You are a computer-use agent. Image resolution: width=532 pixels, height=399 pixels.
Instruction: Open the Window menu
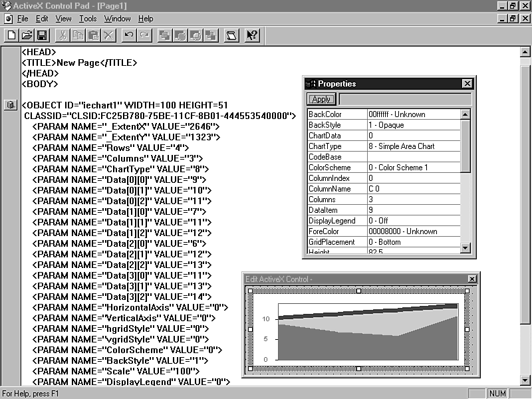click(117, 19)
